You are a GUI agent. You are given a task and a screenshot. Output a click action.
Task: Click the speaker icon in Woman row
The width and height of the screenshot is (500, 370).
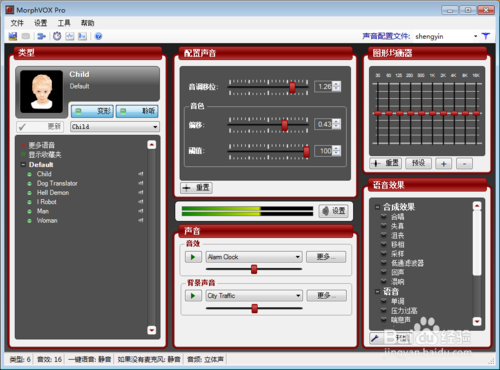[141, 220]
